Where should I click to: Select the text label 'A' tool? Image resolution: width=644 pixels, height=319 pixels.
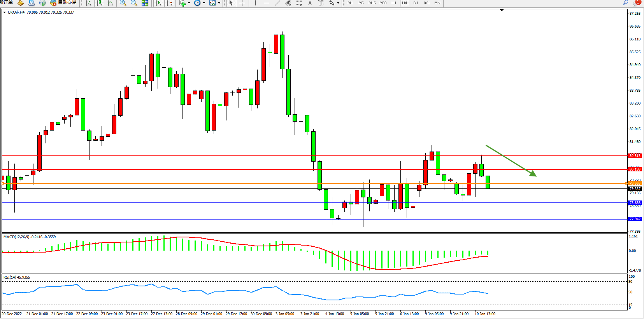[310, 3]
